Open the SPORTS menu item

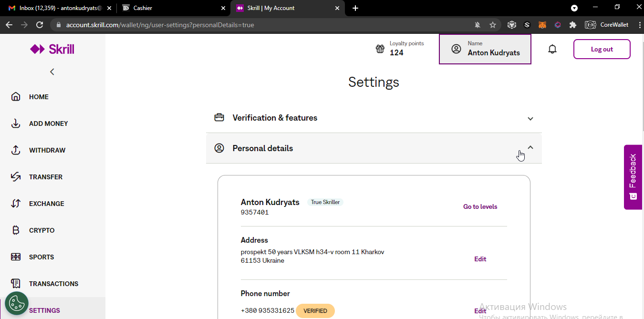42,257
